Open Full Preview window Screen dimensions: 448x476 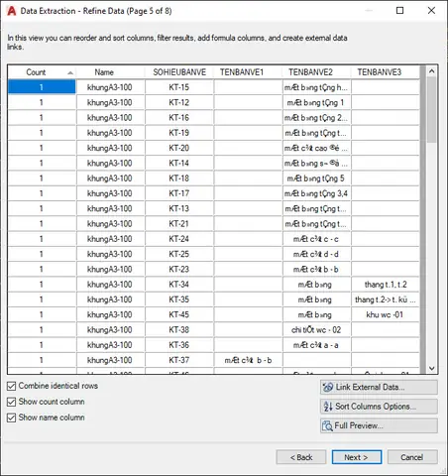click(x=379, y=425)
